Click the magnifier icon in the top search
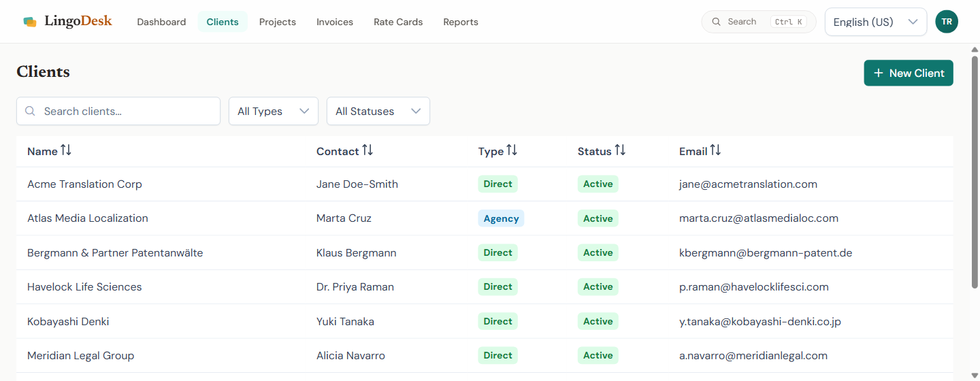This screenshot has height=381, width=980. pos(717,22)
